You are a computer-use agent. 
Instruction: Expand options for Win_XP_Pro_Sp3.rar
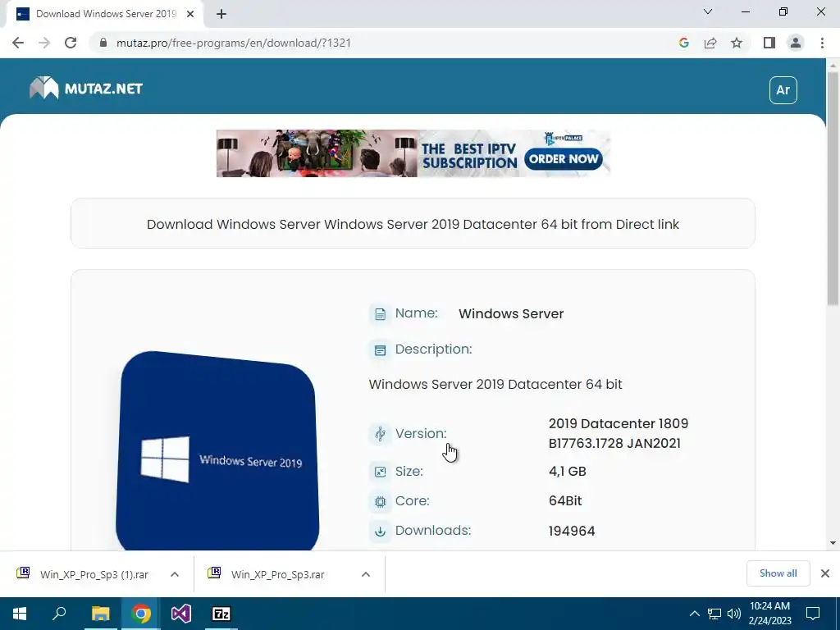click(x=366, y=574)
